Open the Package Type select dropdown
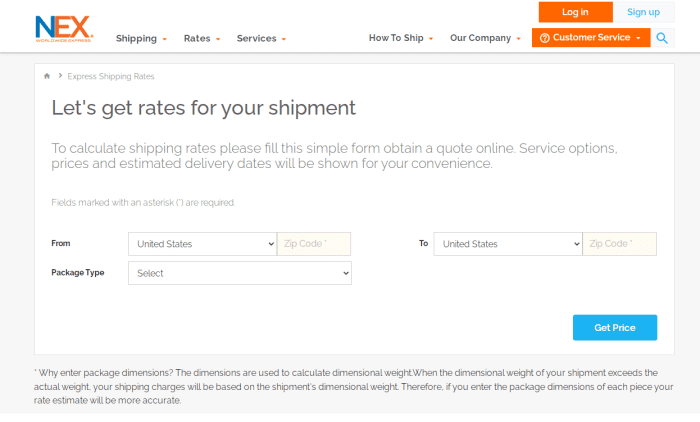Image resolution: width=700 pixels, height=422 pixels. tap(240, 273)
